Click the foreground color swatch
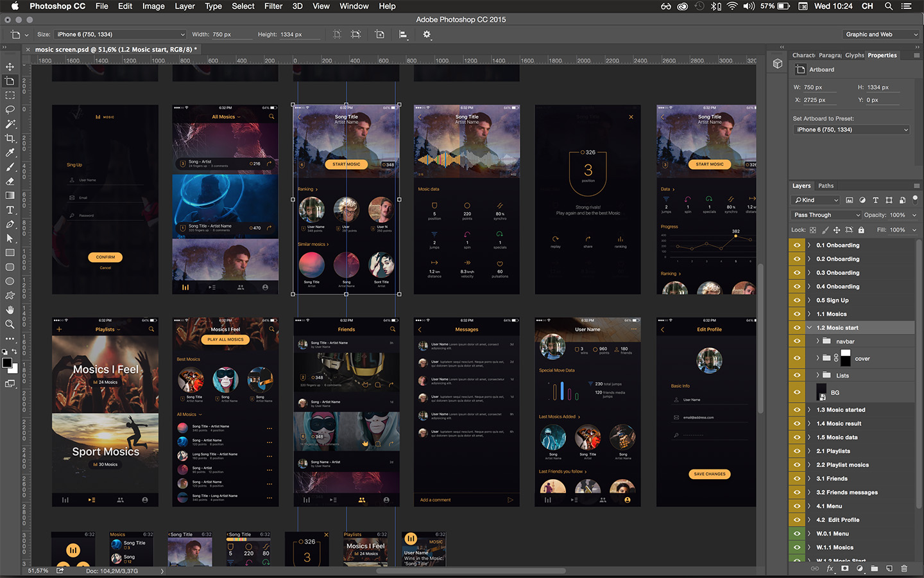This screenshot has width=924, height=578. (x=7, y=363)
